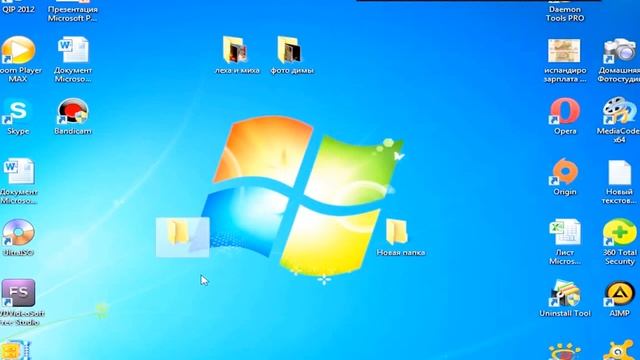Image resolution: width=640 pixels, height=360 pixels.
Task: Launch the AIMP player shortcut
Action: point(619,298)
